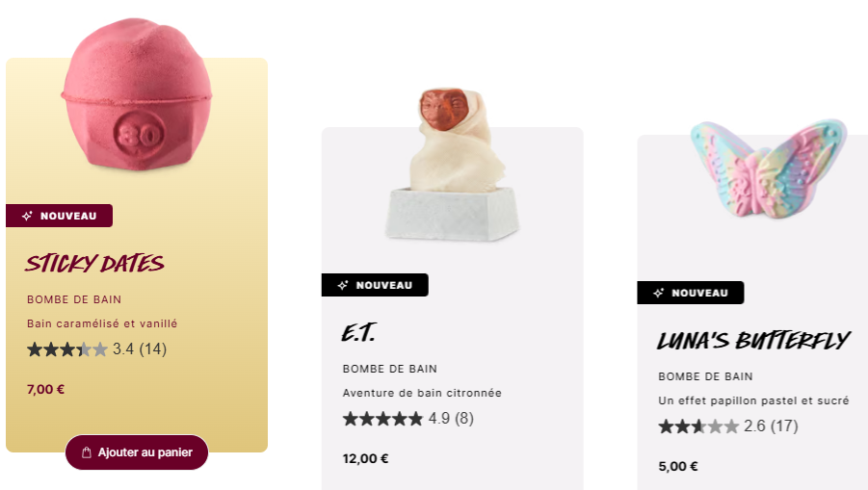The image size is (868, 490).
Task: Click the Ajouter au panier button
Action: coord(137,452)
